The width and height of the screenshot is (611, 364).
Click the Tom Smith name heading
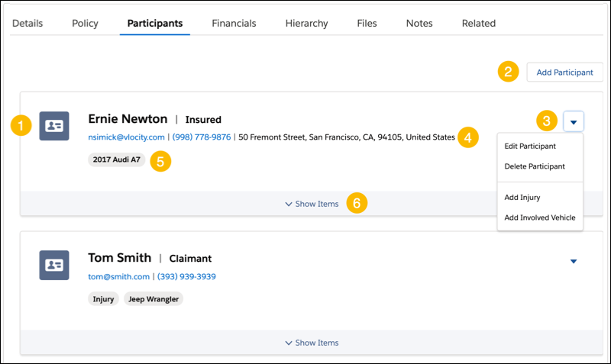pyautogui.click(x=120, y=258)
